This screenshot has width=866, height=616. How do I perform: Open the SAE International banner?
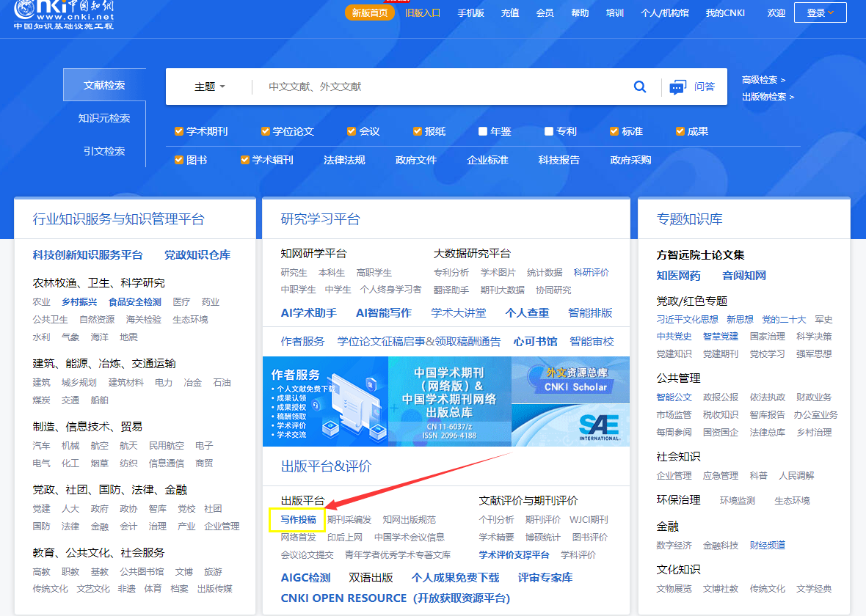[570, 425]
